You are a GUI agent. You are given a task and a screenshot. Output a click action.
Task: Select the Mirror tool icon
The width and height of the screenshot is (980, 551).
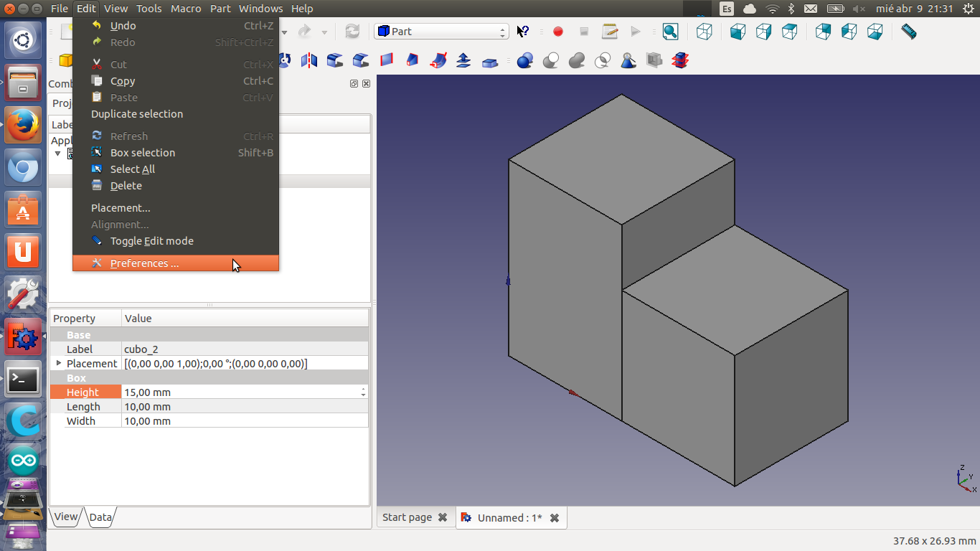pos(309,60)
